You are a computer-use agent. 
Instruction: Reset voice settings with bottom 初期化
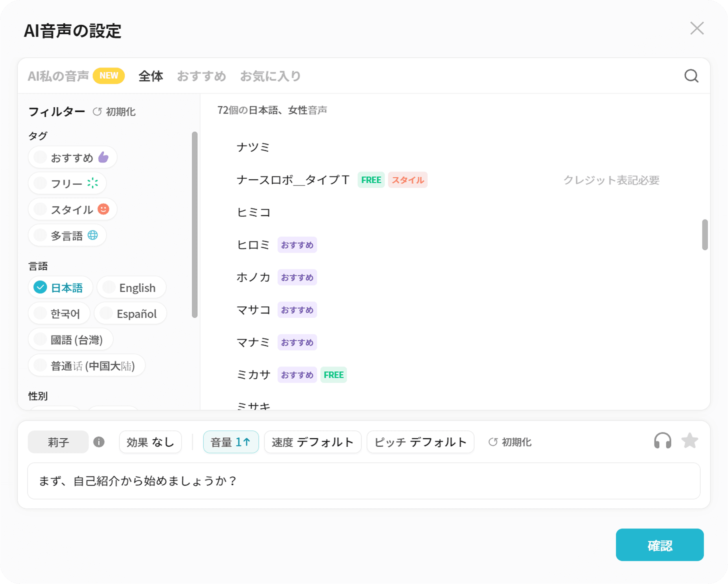510,442
